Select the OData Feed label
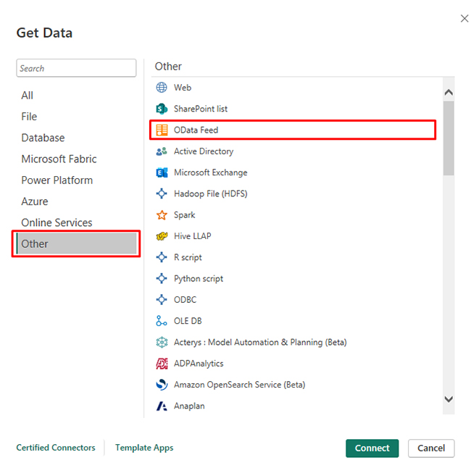This screenshot has width=471, height=476. 196,130
